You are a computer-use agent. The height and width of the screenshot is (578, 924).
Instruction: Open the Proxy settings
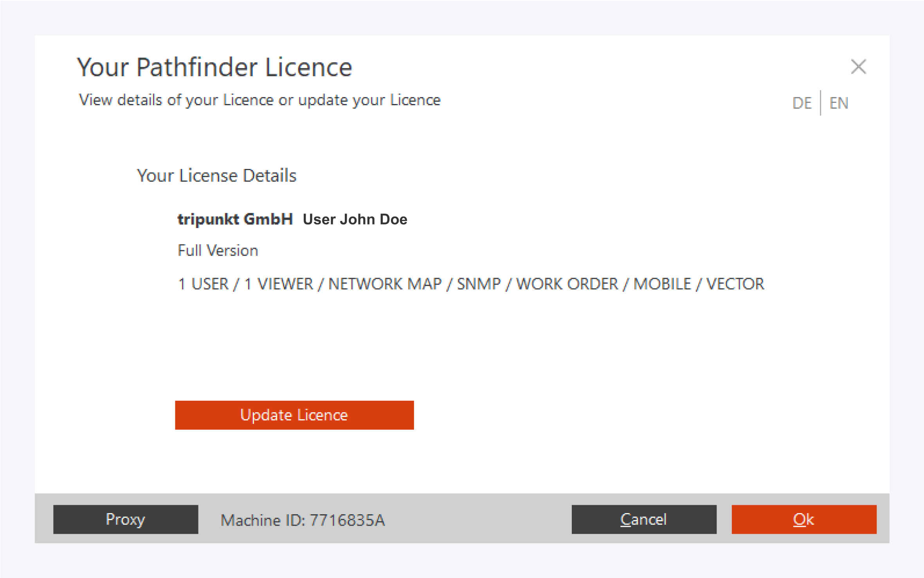[x=126, y=519]
